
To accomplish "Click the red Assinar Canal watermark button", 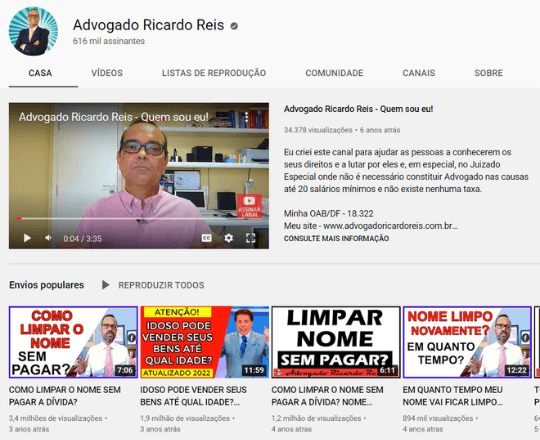I will click(249, 206).
